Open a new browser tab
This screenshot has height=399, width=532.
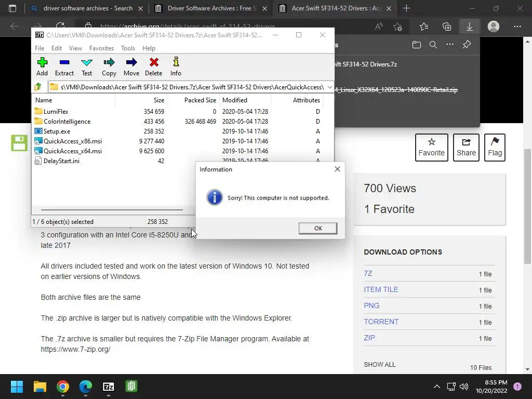pos(406,8)
